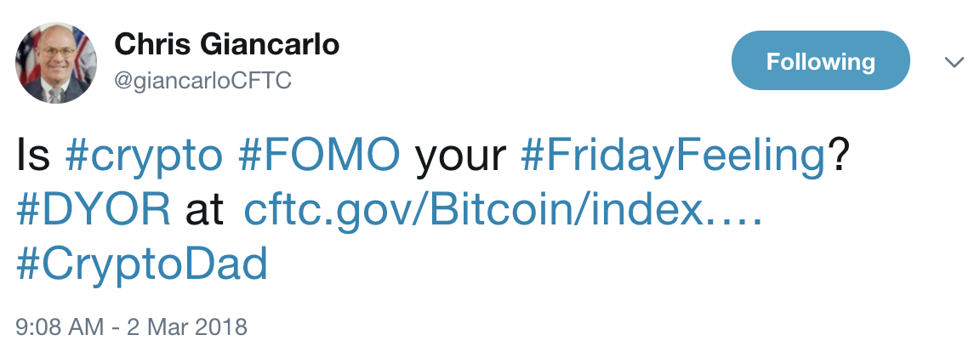Click the blue Following button

[821, 60]
